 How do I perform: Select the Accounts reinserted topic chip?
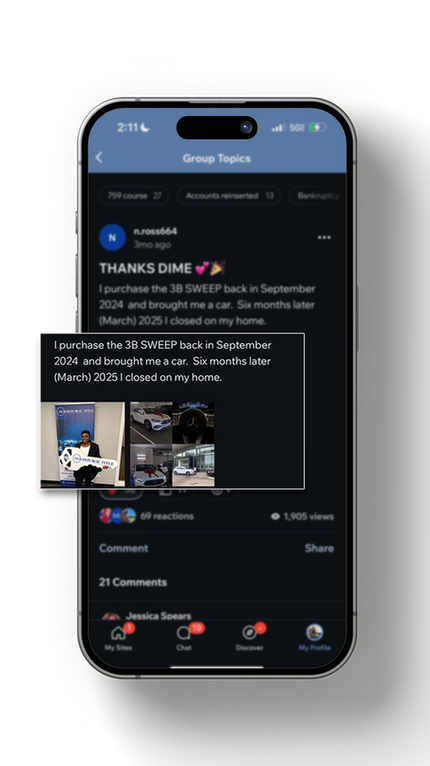[x=229, y=195]
